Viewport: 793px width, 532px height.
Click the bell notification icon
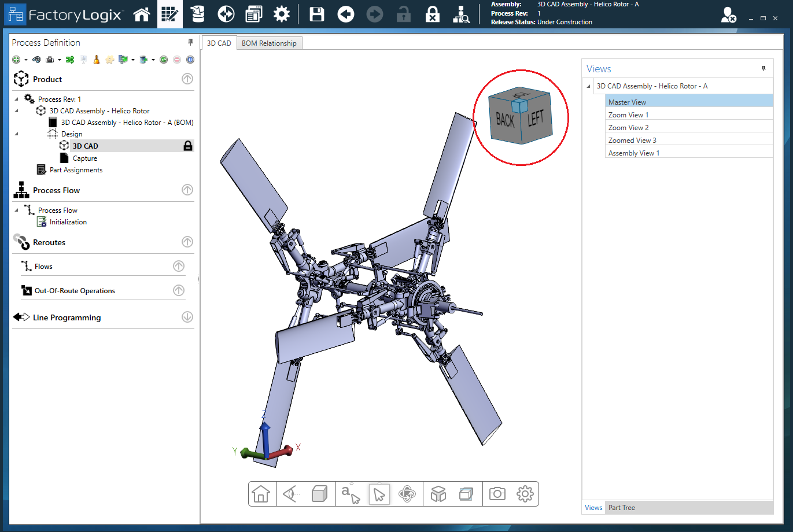pyautogui.click(x=96, y=60)
